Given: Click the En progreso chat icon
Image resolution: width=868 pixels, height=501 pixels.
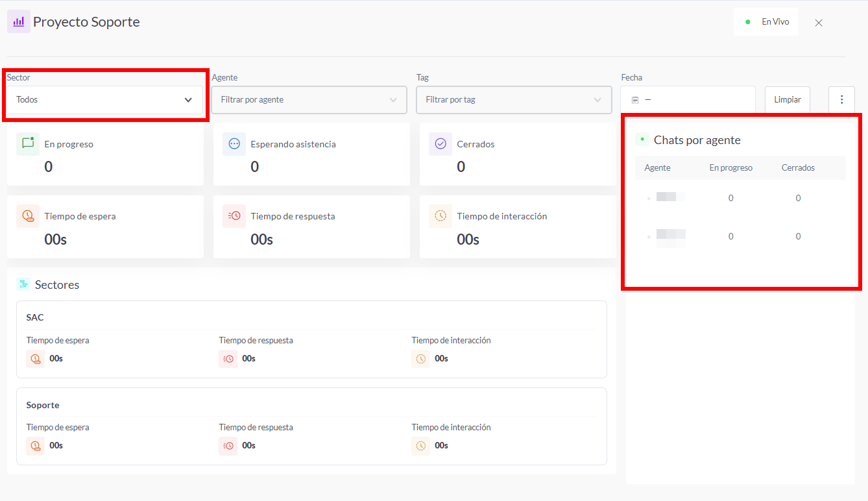Looking at the screenshot, I should [28, 144].
